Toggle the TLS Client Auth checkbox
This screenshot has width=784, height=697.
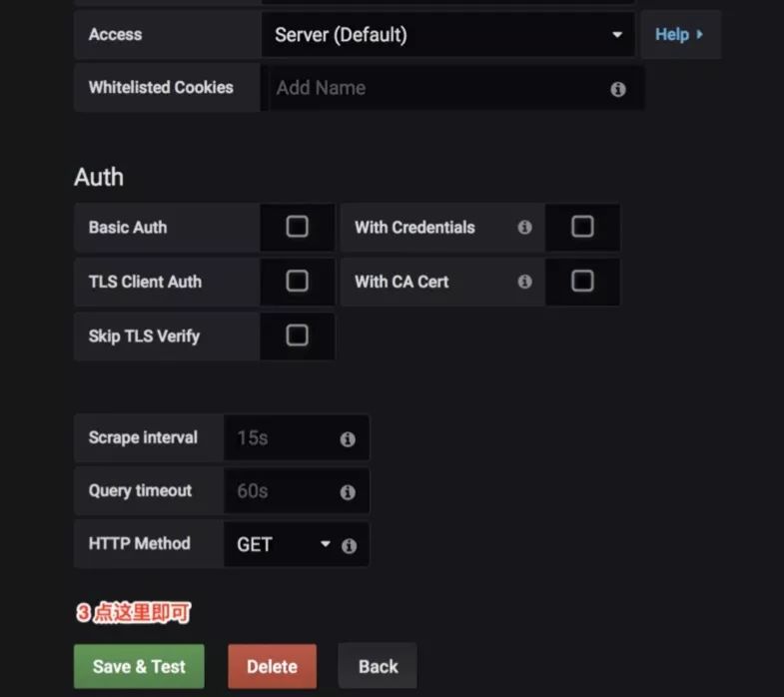pos(297,281)
